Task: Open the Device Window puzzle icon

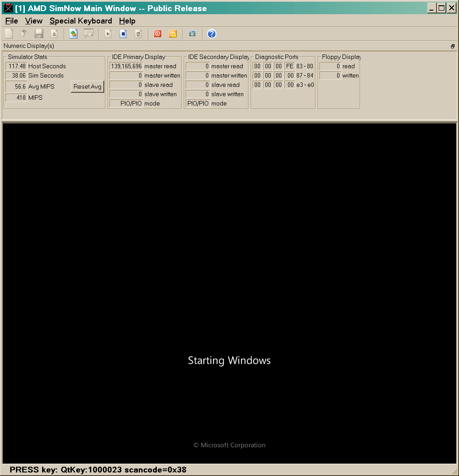Action: tap(74, 34)
